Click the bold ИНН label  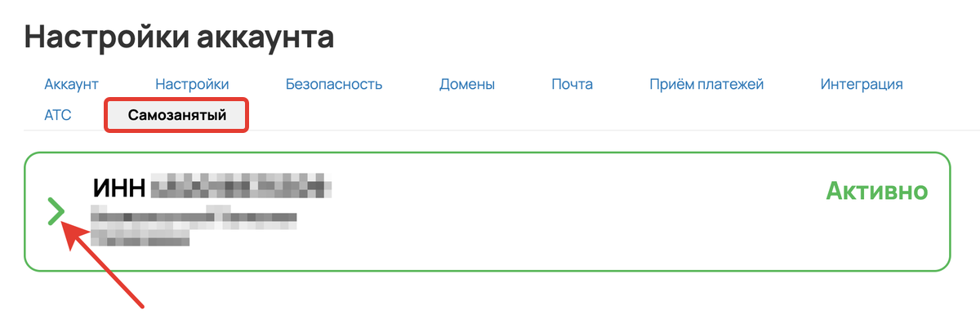click(120, 188)
